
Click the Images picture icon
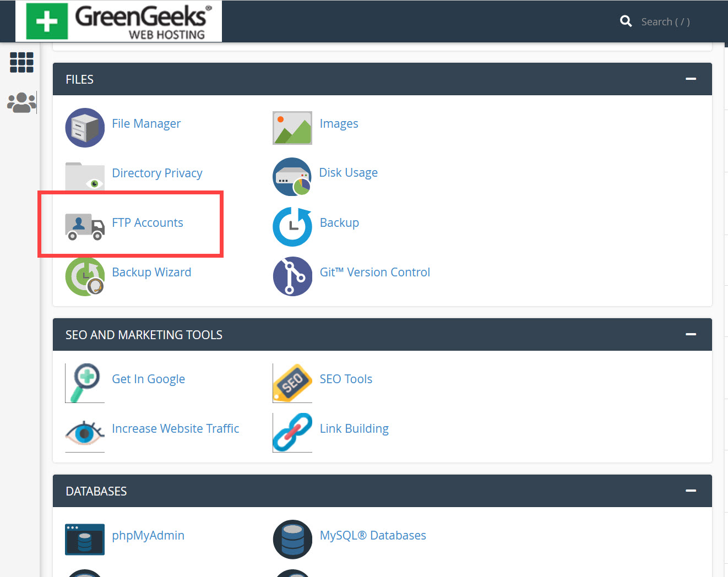[292, 128]
